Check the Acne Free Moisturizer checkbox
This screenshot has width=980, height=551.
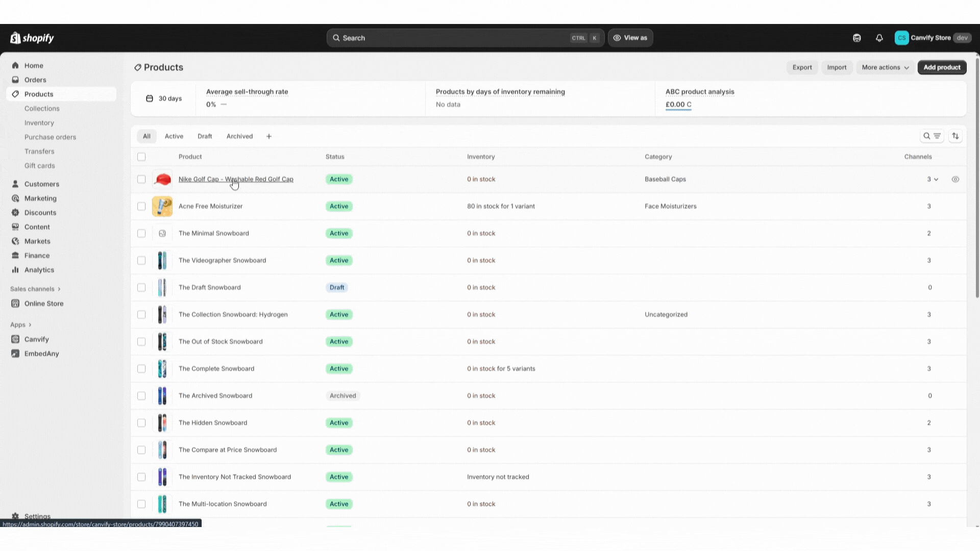(x=141, y=206)
